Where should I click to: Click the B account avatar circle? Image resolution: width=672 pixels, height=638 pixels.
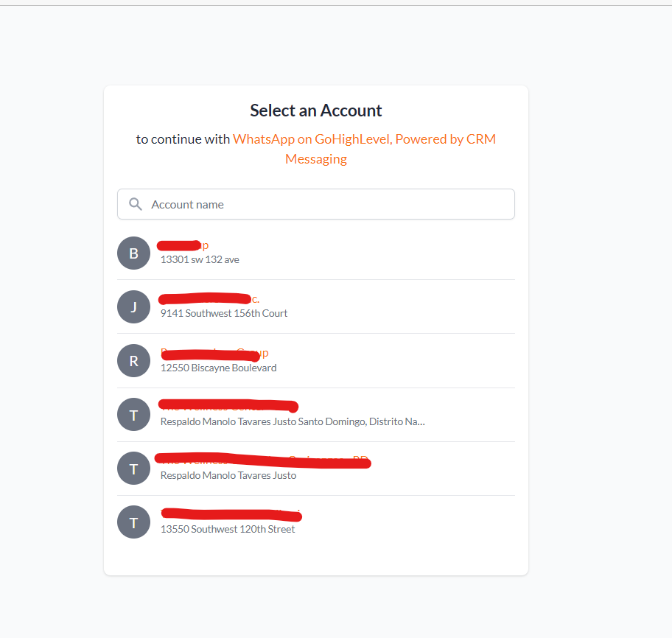click(x=133, y=253)
